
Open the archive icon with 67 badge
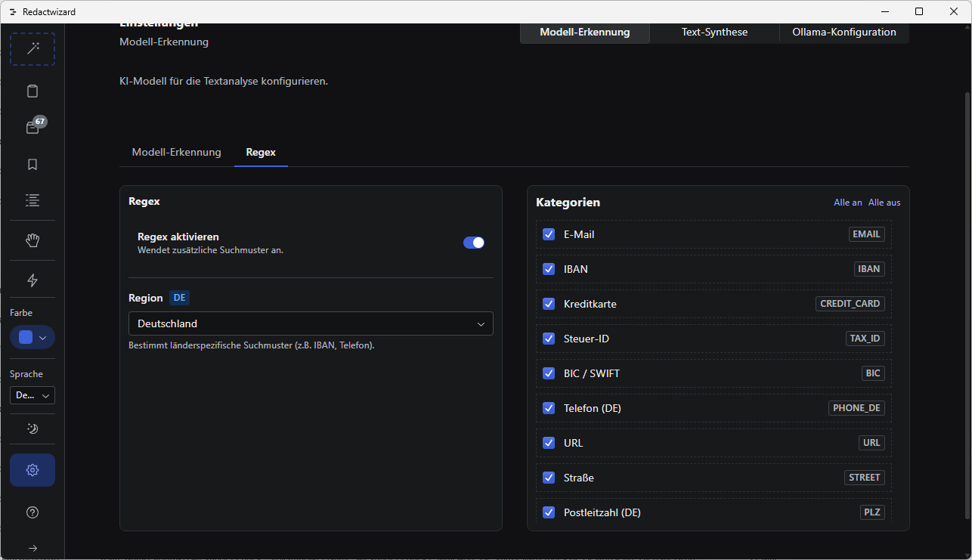[x=33, y=128]
